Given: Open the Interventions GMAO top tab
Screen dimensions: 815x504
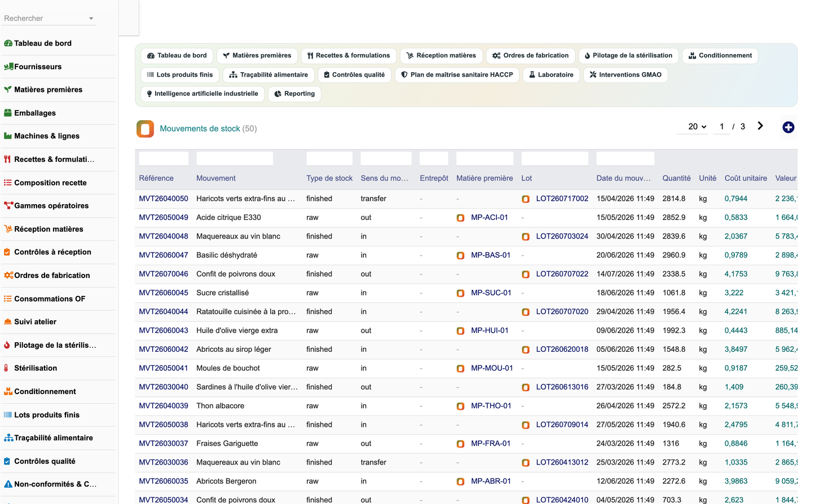Looking at the screenshot, I should click(625, 75).
